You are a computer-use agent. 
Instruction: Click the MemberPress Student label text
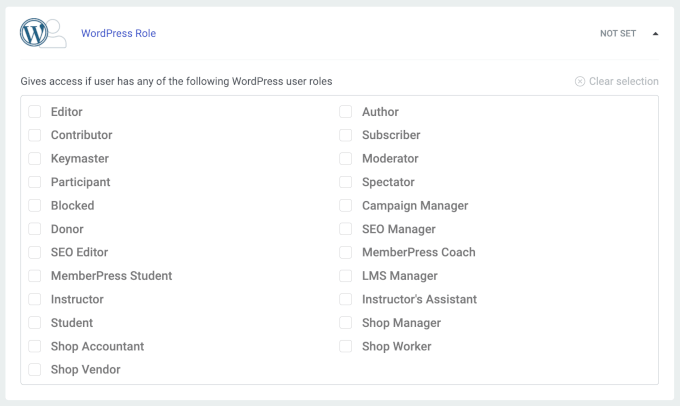111,276
